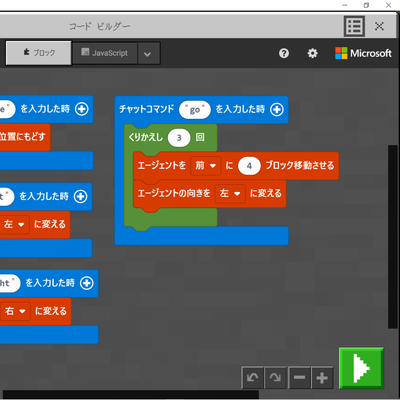
Task: Run the program with green play button
Action: pyautogui.click(x=361, y=368)
